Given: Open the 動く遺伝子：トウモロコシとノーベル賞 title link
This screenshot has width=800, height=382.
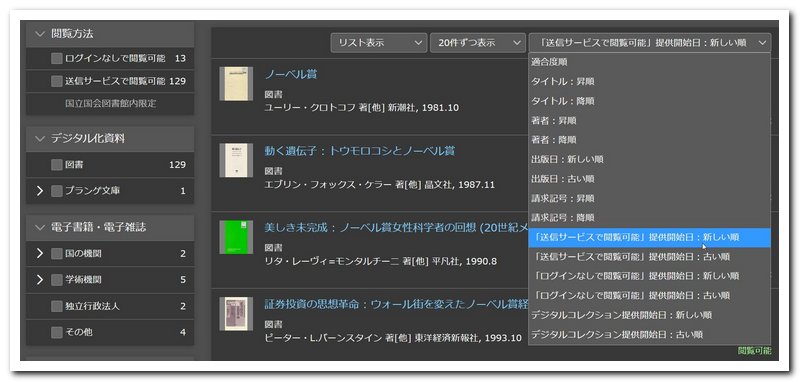Looking at the screenshot, I should click(x=360, y=151).
